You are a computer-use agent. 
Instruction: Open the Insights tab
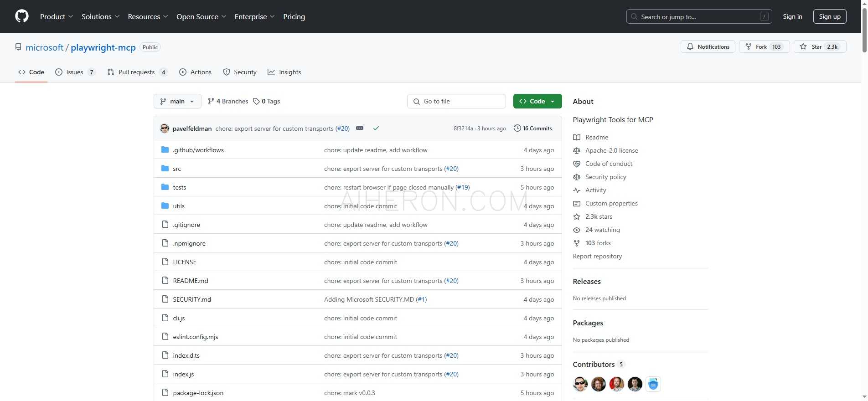(284, 72)
